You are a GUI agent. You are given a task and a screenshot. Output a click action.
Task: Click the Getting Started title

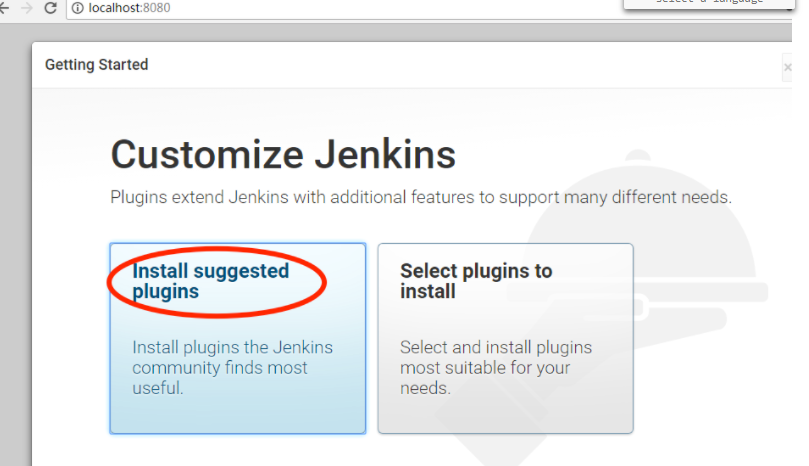point(96,65)
